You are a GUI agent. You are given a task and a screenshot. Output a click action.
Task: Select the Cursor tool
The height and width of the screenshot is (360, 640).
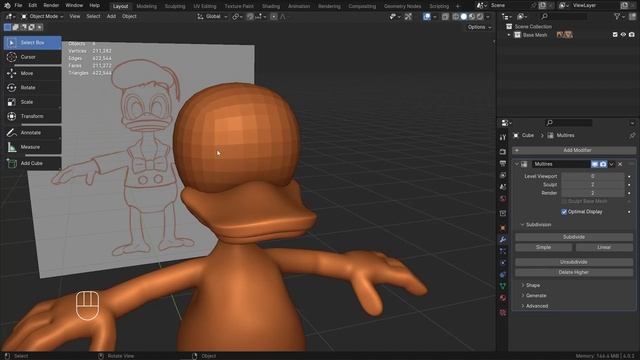tap(33, 57)
